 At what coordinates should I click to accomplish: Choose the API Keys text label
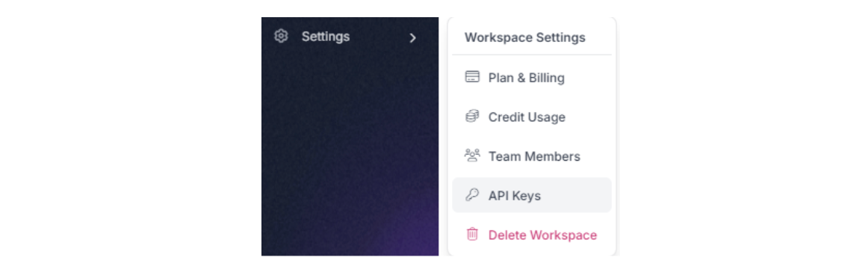(x=514, y=196)
